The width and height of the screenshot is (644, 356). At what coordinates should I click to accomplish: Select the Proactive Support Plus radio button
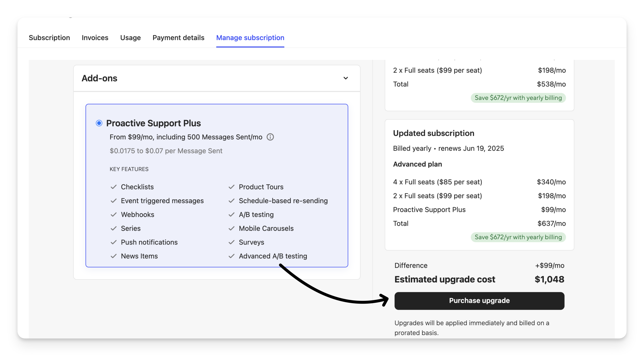(x=99, y=123)
